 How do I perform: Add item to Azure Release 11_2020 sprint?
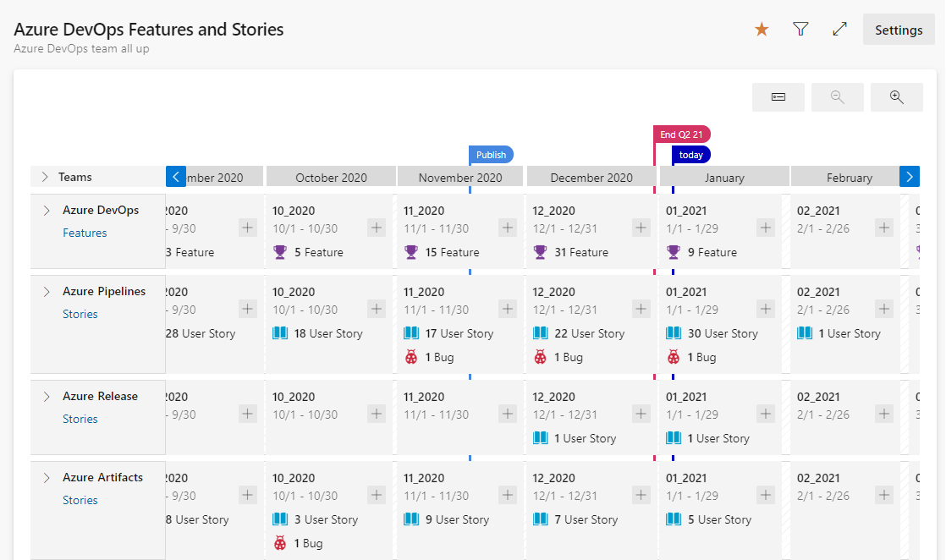pos(508,414)
